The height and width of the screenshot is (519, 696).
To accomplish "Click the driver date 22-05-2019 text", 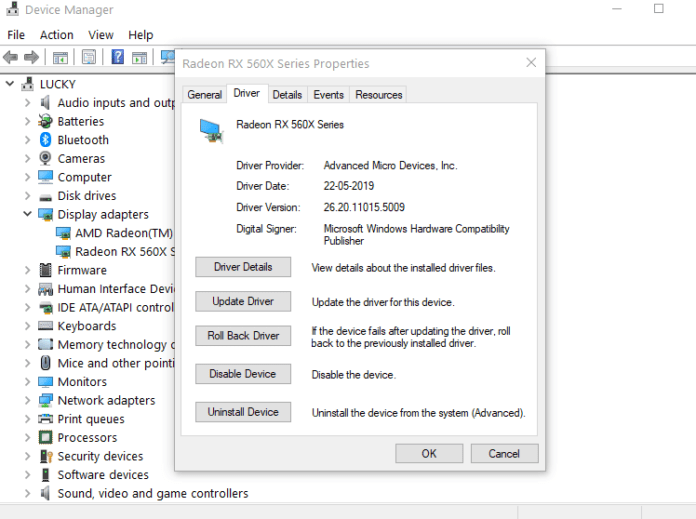I will (x=349, y=186).
